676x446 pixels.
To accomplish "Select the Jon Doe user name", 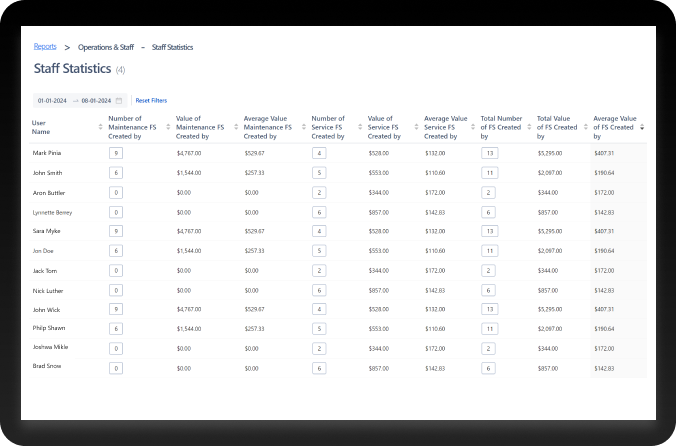I will [x=43, y=251].
